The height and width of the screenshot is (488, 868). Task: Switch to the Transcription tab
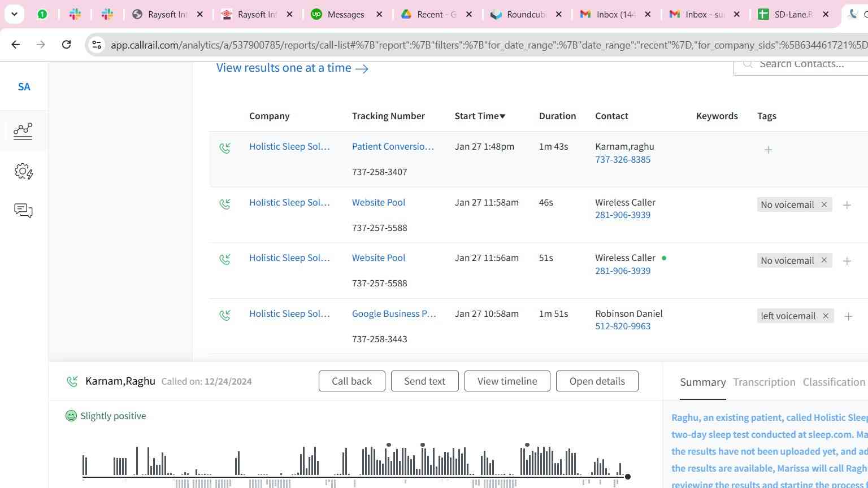[x=764, y=382]
